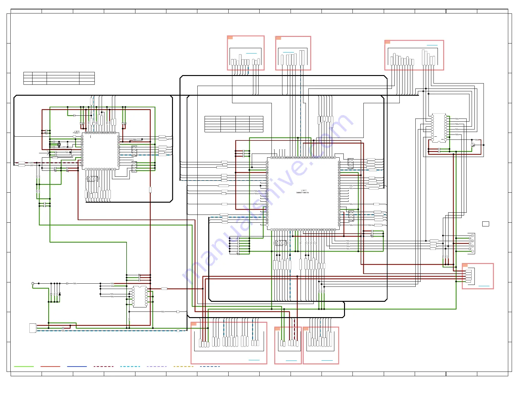Click the orange tag on right-side connector box
This screenshot has width=532, height=395.
[x=465, y=265]
